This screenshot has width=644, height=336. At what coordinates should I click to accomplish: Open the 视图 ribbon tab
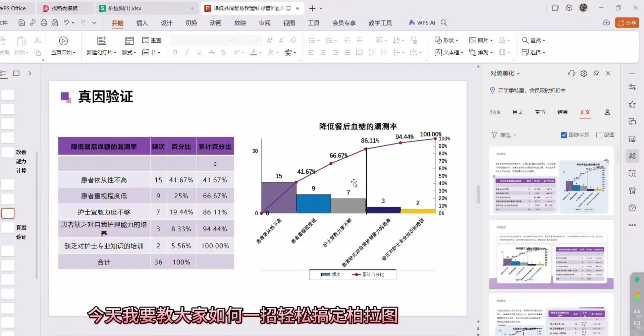pyautogui.click(x=289, y=23)
